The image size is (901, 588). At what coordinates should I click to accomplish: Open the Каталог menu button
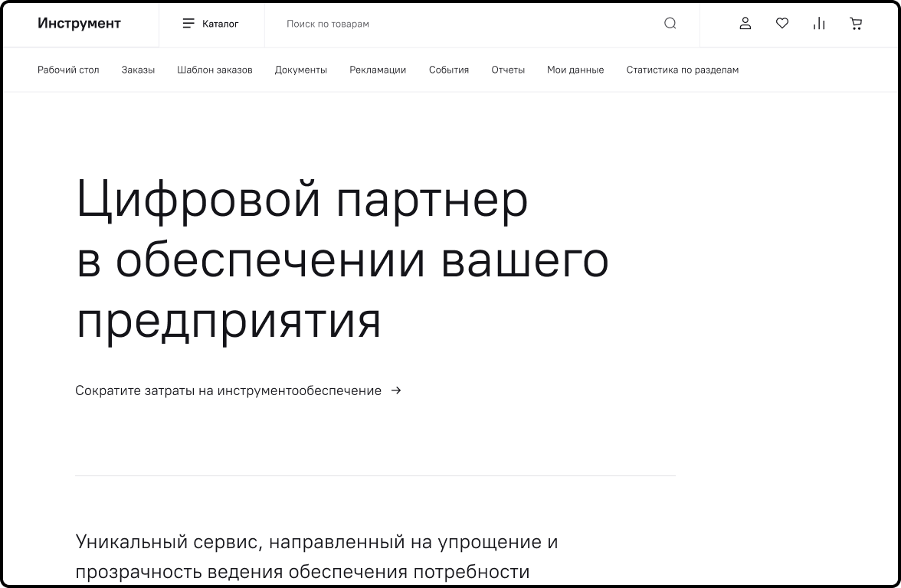coord(211,24)
